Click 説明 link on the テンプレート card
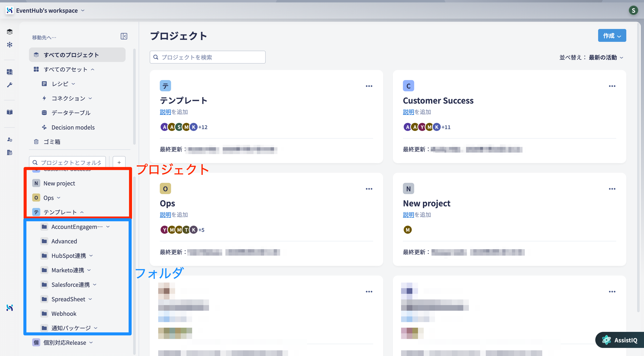This screenshot has width=644, height=356. (x=165, y=112)
